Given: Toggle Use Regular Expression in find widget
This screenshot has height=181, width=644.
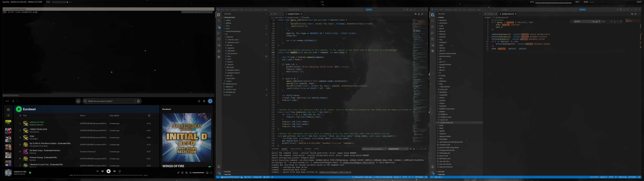Looking at the screenshot, I should coord(599,21).
